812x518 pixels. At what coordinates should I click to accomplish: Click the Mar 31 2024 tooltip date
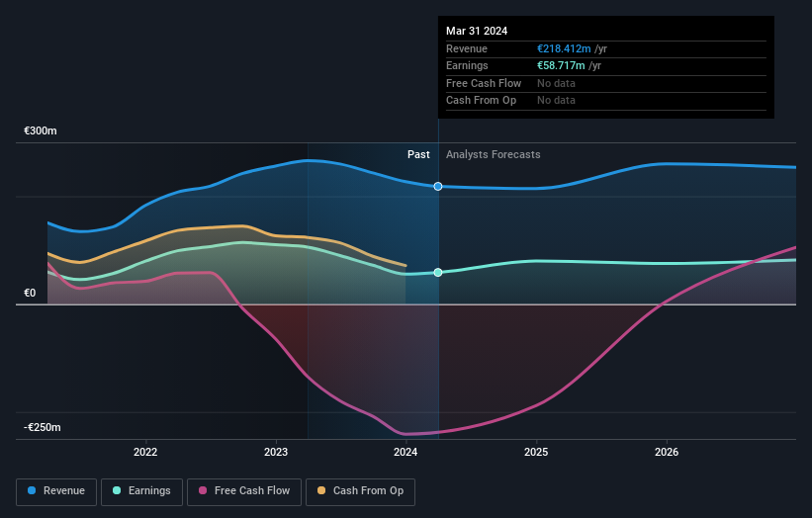pyautogui.click(x=477, y=31)
